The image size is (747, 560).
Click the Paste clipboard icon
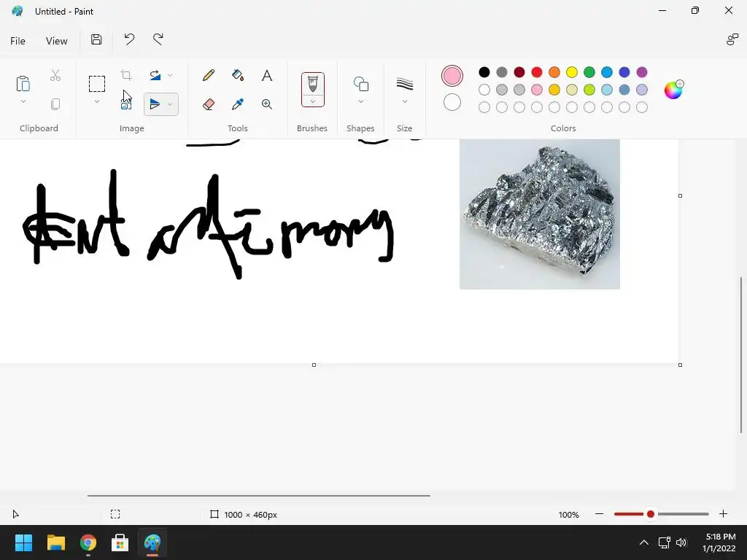point(23,83)
